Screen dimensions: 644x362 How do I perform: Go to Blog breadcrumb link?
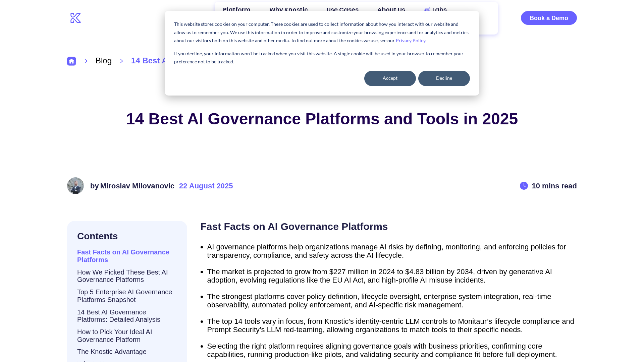tap(103, 61)
